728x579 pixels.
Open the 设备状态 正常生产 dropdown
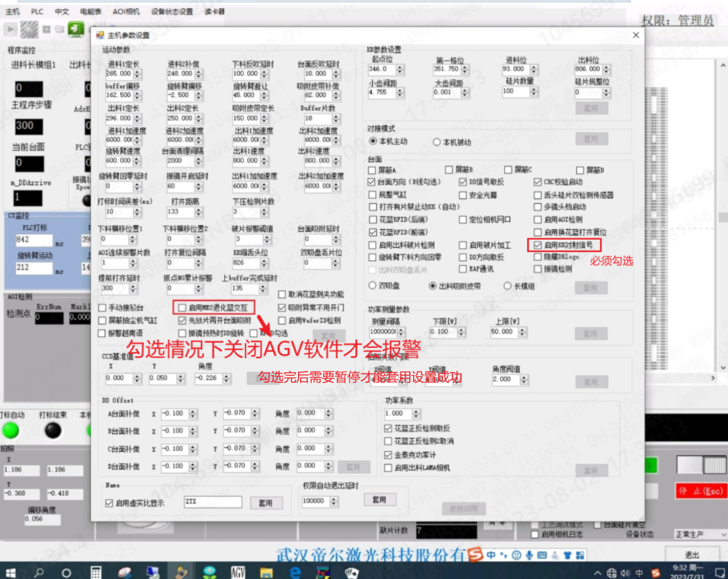coord(701,534)
